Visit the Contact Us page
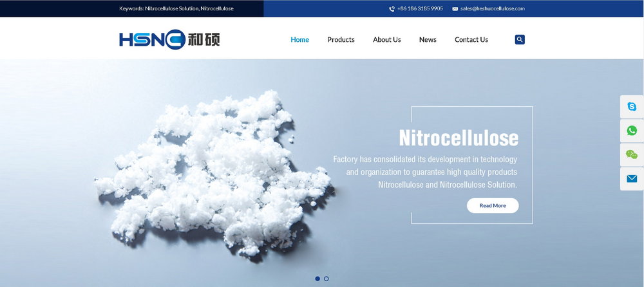This screenshot has height=287, width=644. [471, 40]
